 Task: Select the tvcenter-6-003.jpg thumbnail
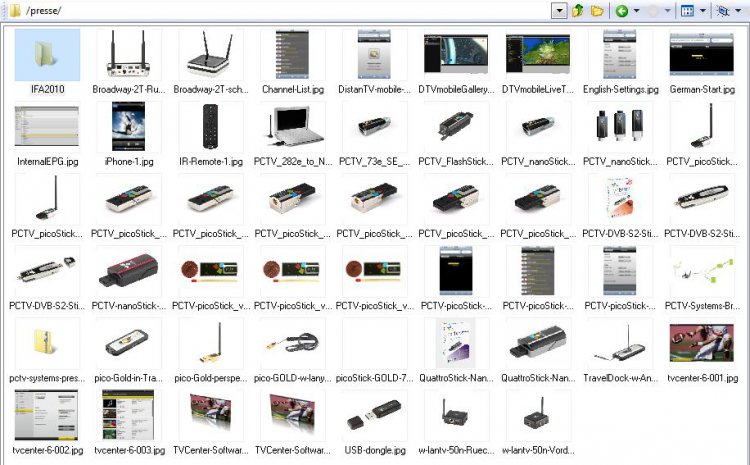128,415
